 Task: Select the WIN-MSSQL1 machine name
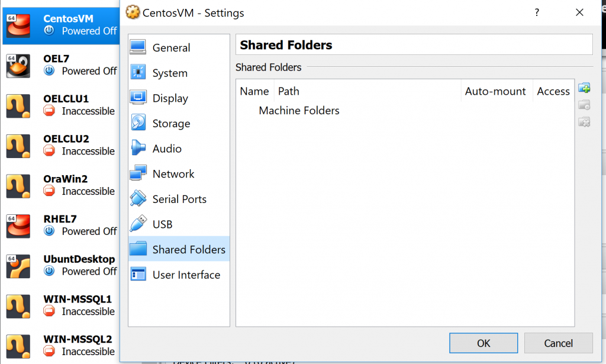point(78,299)
